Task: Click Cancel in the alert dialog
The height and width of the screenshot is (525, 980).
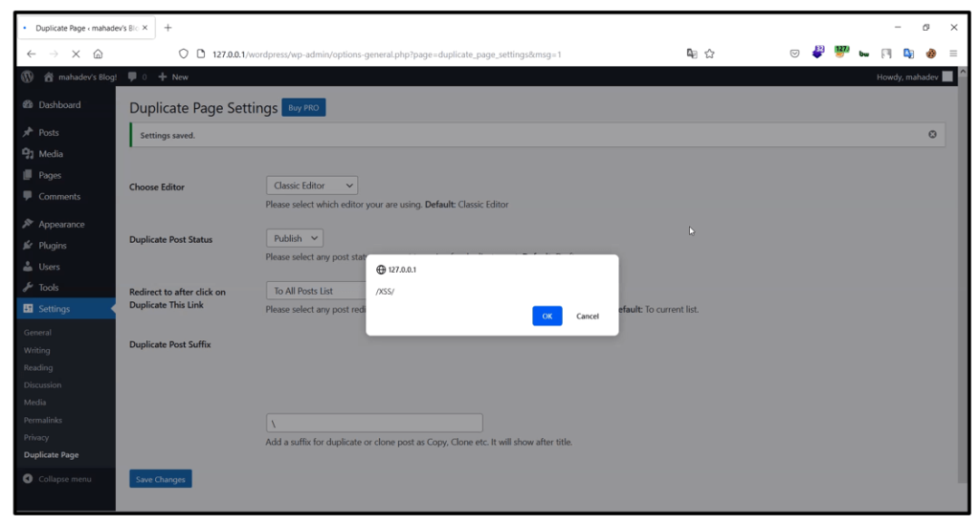Action: [587, 316]
